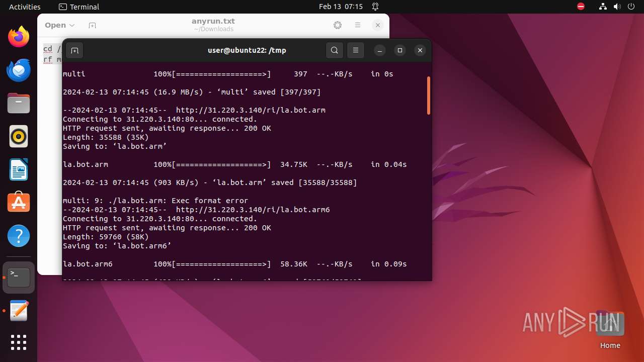The height and width of the screenshot is (362, 644).
Task: Click the user@ubuntu22: /tmp title
Action: tap(247, 50)
